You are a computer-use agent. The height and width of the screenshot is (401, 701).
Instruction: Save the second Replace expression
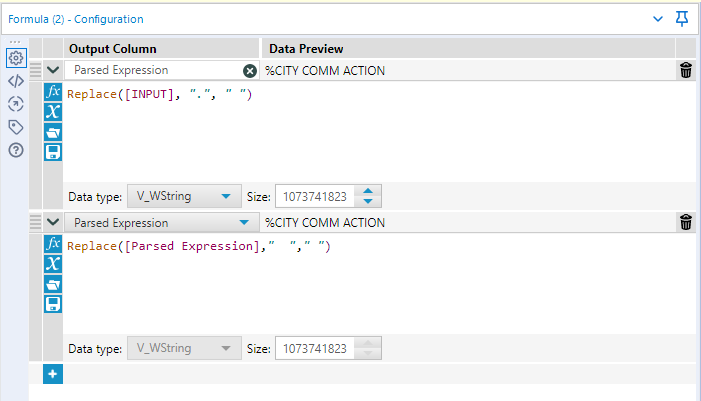(x=53, y=304)
